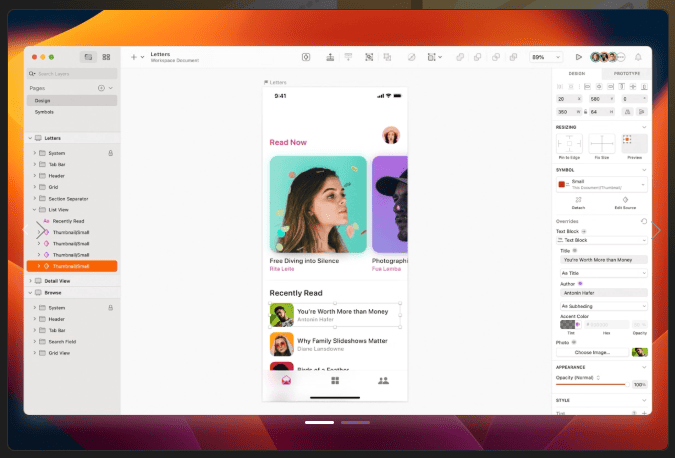Toggle the lock on Browse System layer
Screen dimensions: 675x458
111,308
